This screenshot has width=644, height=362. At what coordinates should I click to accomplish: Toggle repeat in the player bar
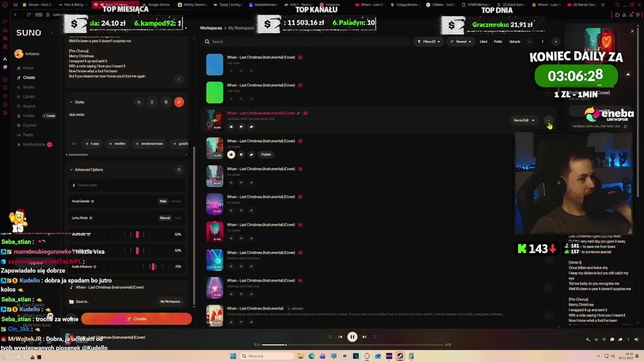click(375, 337)
